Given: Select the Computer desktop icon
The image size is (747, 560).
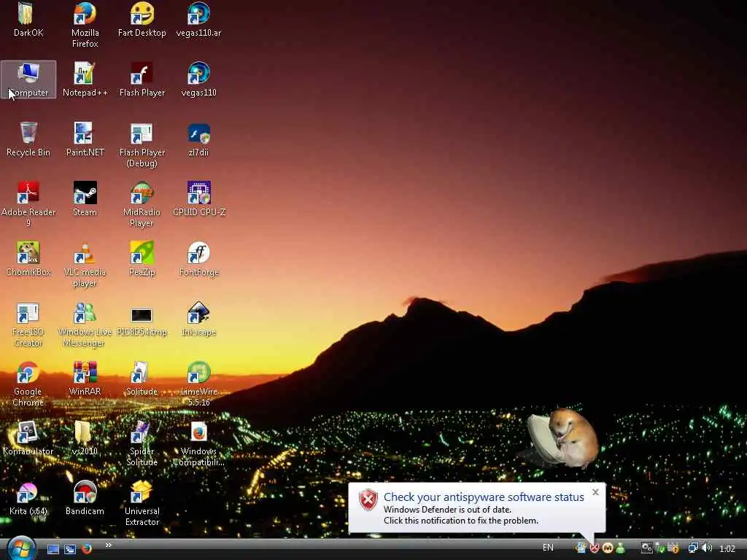Looking at the screenshot, I should pos(28,79).
